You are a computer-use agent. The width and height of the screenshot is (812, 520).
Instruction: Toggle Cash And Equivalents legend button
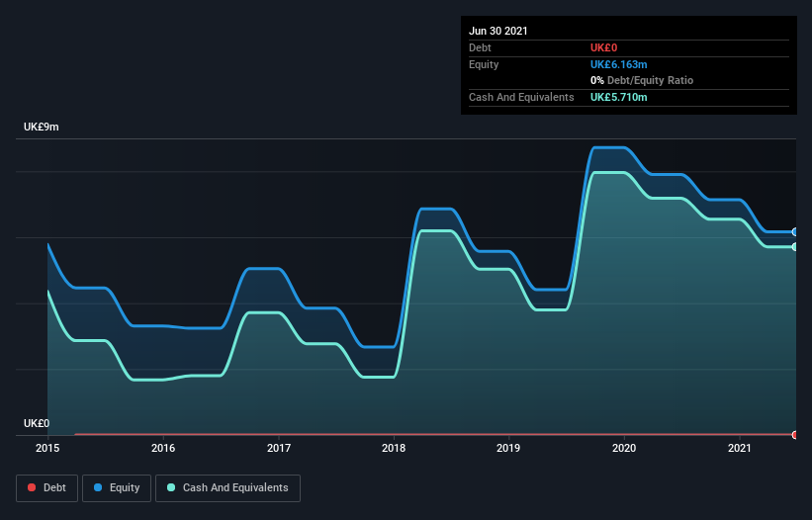[x=227, y=488]
